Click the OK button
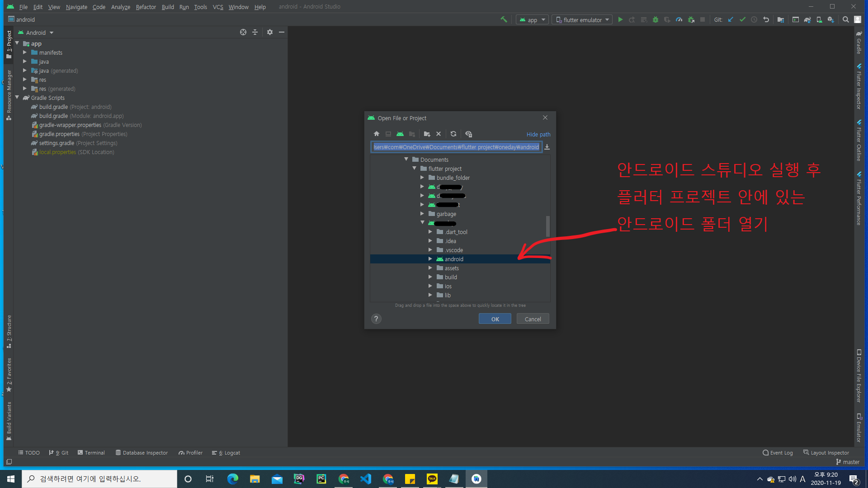This screenshot has width=868, height=488. point(495,319)
